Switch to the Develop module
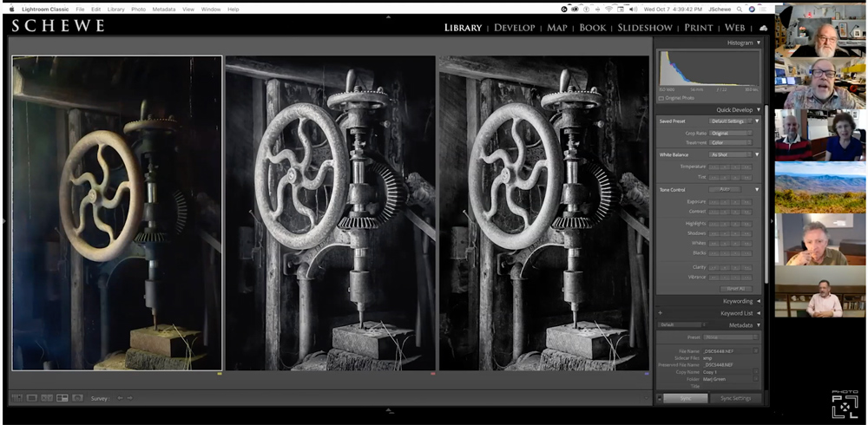868x425 pixels. point(514,28)
